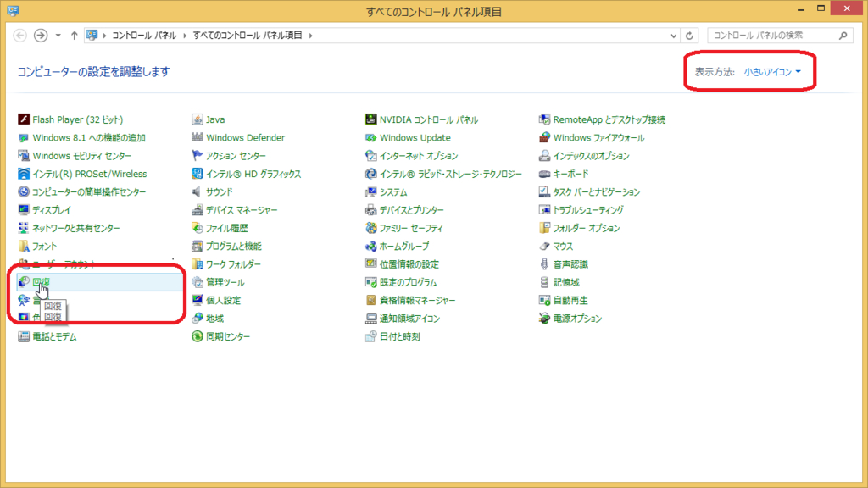Open the 日付と時刻 icon
The height and width of the screenshot is (488, 868).
click(x=371, y=336)
